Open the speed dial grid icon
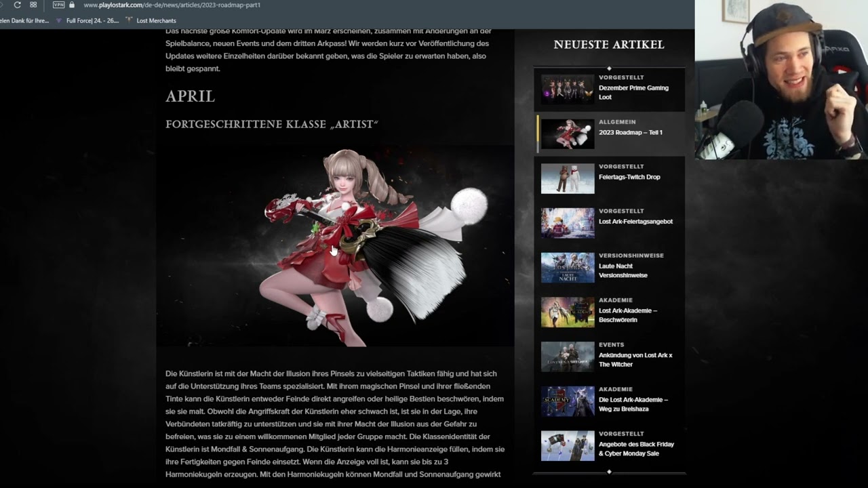Viewport: 868px width, 488px height. pos(33,5)
